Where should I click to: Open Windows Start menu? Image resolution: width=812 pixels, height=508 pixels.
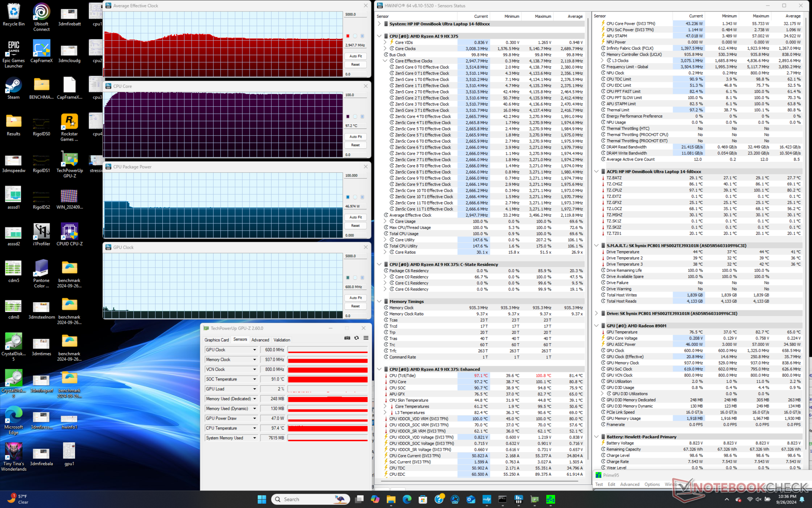(262, 499)
